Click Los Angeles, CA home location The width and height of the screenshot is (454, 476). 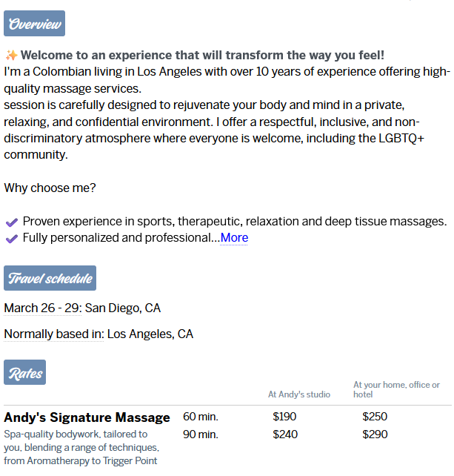[150, 334]
